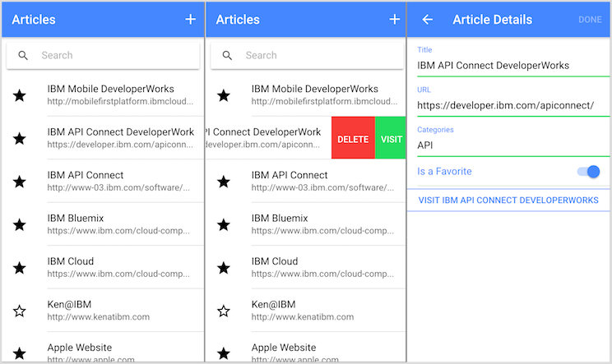Delete the swiped IBM API Connect DeveloperWork article
This screenshot has height=364, width=612.
click(353, 138)
